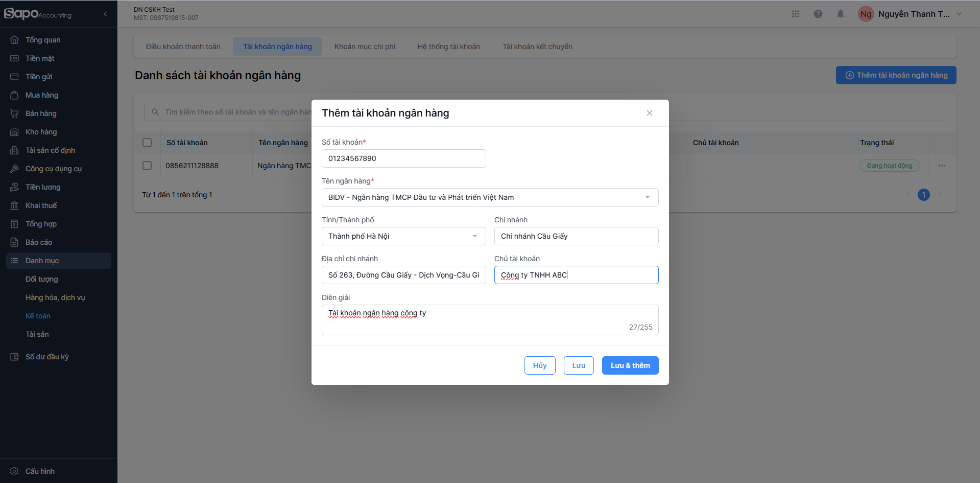The width and height of the screenshot is (980, 483).
Task: Collapse the sidebar with the arrow icon
Action: [105, 14]
